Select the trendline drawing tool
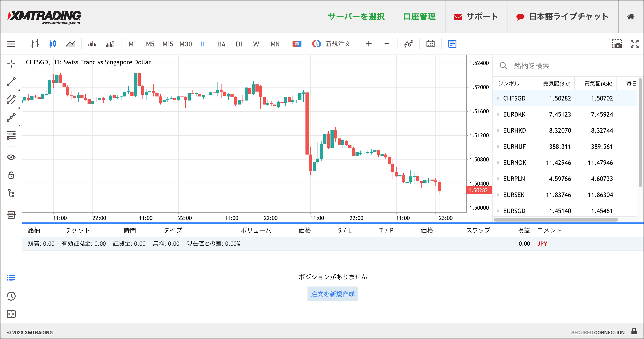Screen dimensions: 644x339 [11, 82]
